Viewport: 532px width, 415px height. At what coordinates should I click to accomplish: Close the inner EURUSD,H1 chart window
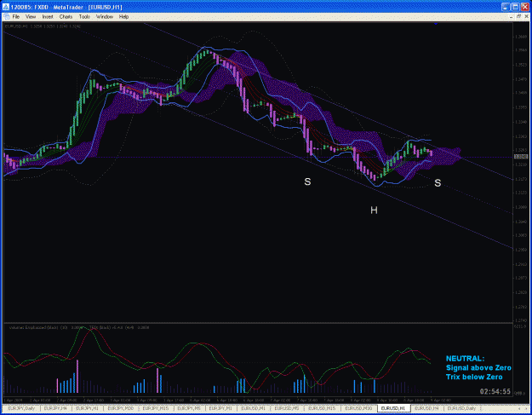527,17
